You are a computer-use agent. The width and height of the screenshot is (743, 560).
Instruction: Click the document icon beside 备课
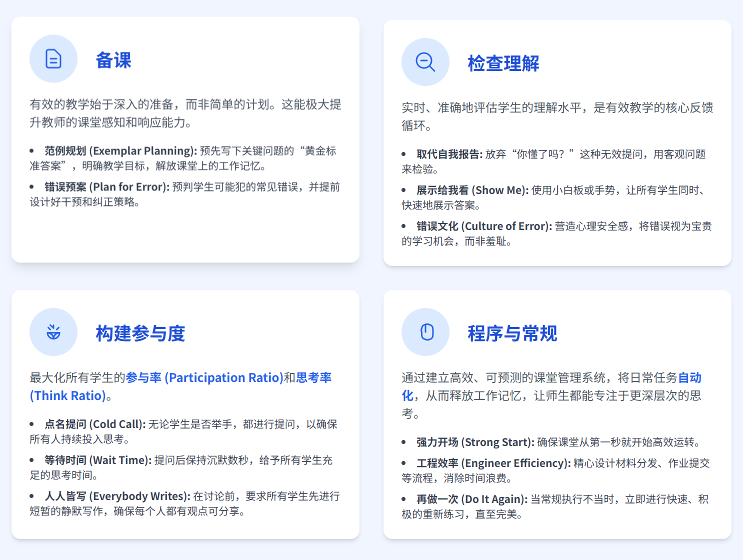pos(53,59)
